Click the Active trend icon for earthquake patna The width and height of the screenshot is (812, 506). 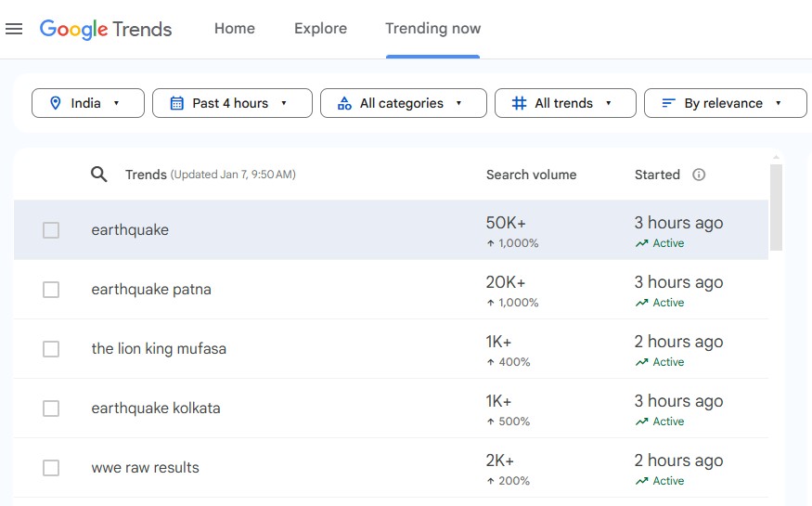click(641, 303)
